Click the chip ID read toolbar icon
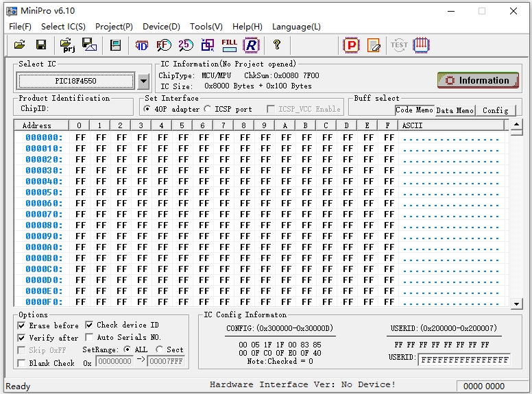Viewport: 532px width, 394px height. pyautogui.click(x=142, y=45)
